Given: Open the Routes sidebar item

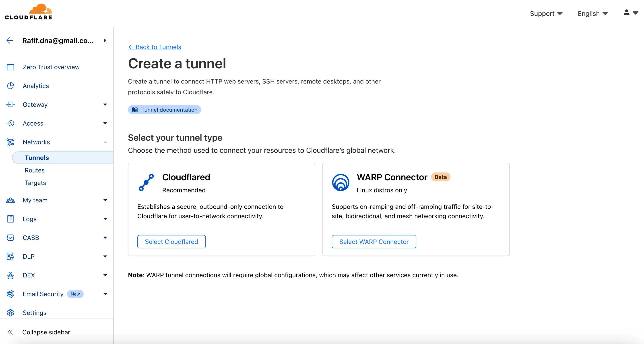Looking at the screenshot, I should tap(35, 170).
